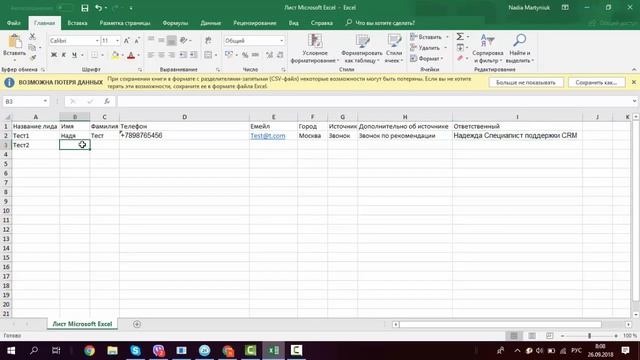The width and height of the screenshot is (640, 360).
Task: Click the AutoSum sigma icon
Action: [460, 37]
